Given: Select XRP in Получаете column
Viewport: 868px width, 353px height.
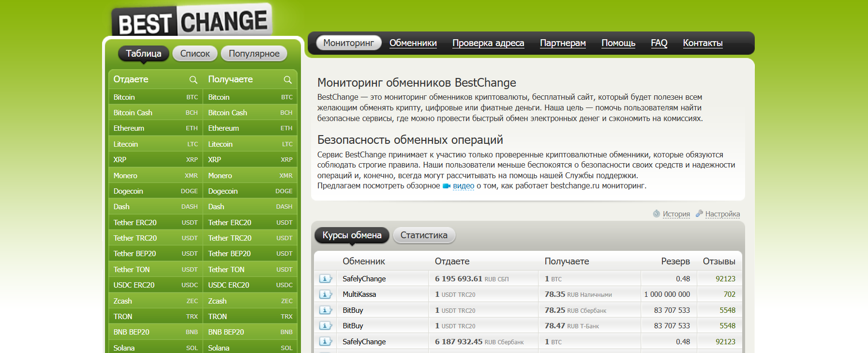Looking at the screenshot, I should 250,160.
